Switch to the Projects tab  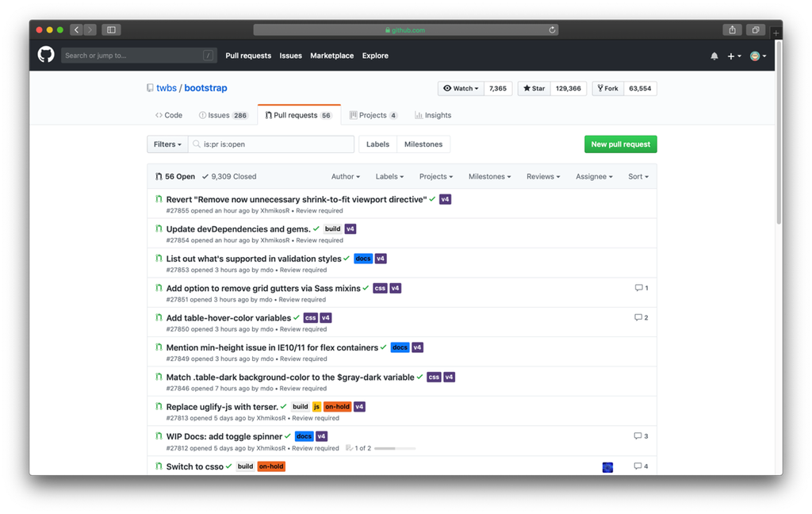[373, 115]
